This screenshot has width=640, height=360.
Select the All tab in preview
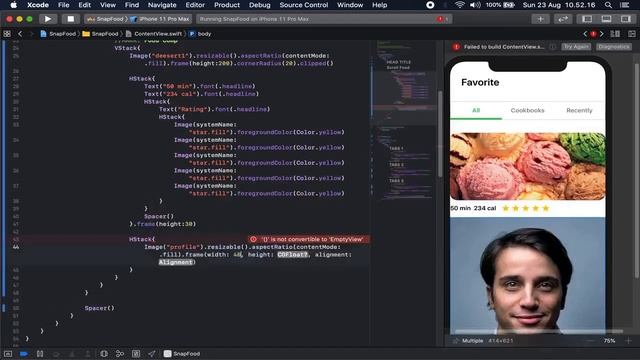(476, 110)
